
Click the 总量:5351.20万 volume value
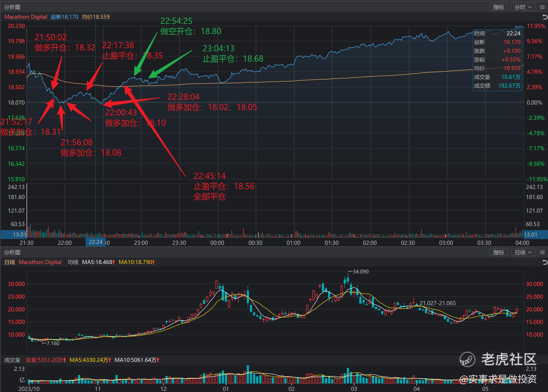coord(45,360)
